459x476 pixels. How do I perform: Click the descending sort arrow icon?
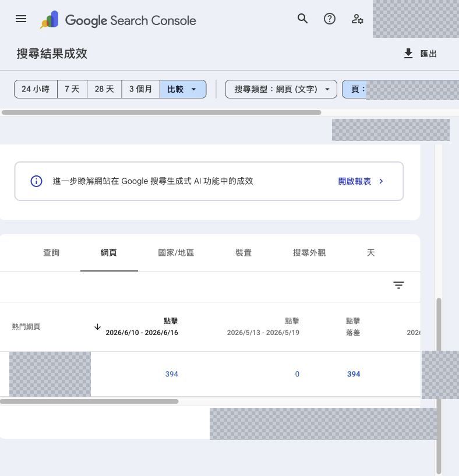coord(97,327)
